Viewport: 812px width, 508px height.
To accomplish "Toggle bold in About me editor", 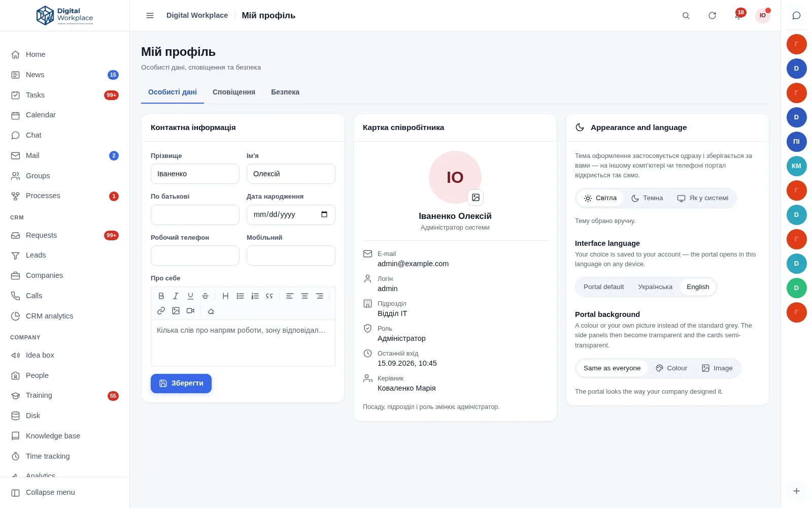I will [161, 296].
